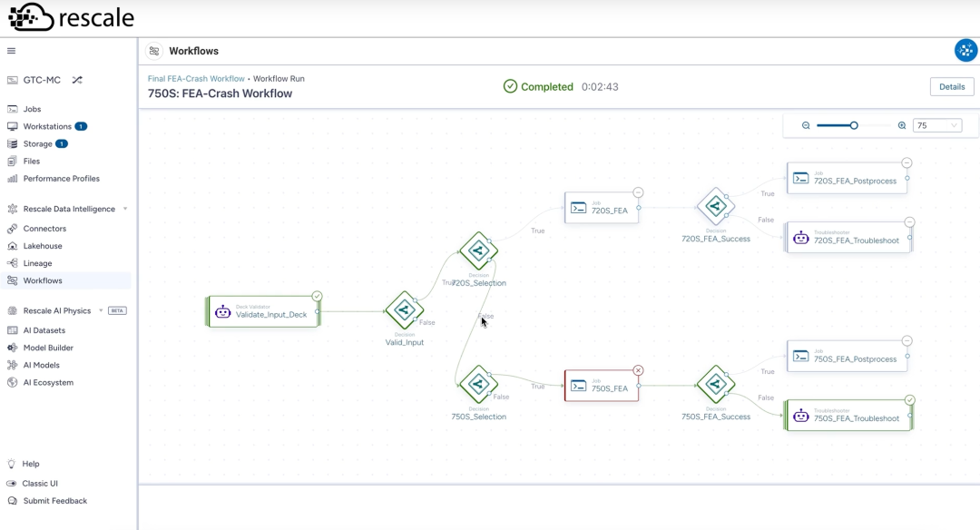The height and width of the screenshot is (530, 980).
Task: Open the hamburger menu icon
Action: click(x=11, y=51)
